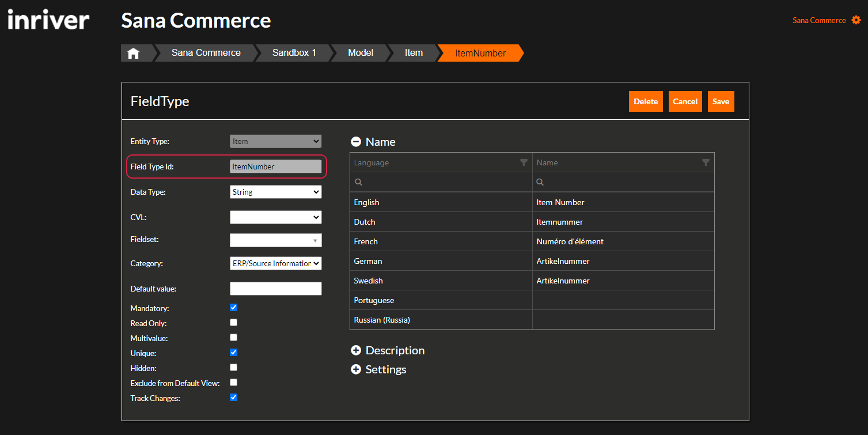Click search magnifier in Name column
Image resolution: width=868 pixels, height=435 pixels.
tap(540, 182)
